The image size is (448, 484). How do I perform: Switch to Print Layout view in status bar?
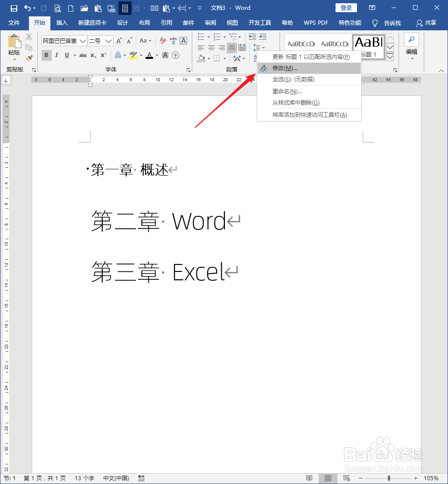coord(328,478)
